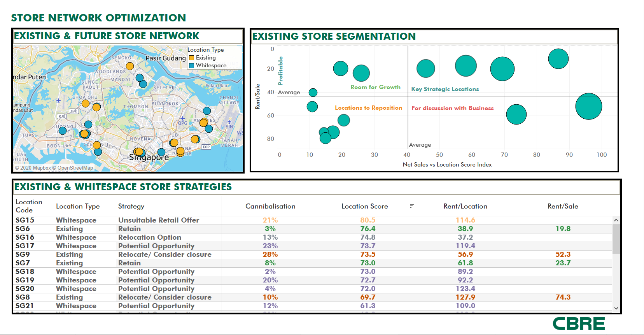Image resolution: width=644 pixels, height=335 pixels.
Task: Click scatter bubble nearest 90 on x-axis
Action: (558, 59)
